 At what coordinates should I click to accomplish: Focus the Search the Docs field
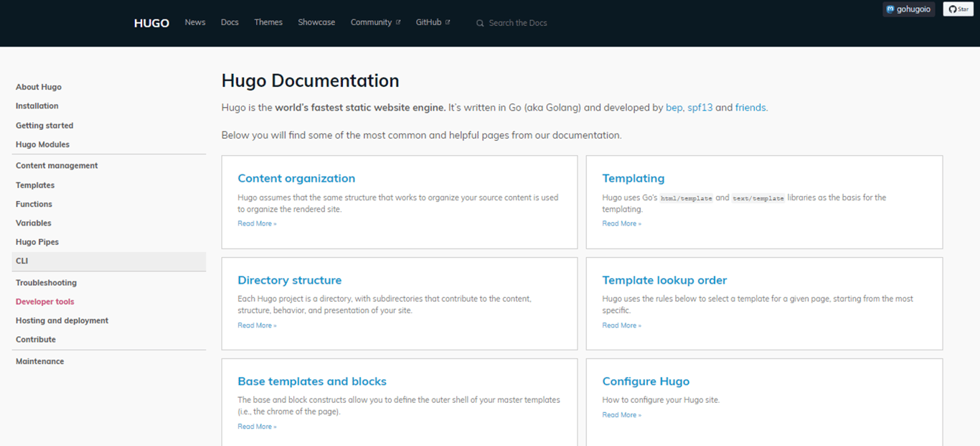(x=518, y=23)
